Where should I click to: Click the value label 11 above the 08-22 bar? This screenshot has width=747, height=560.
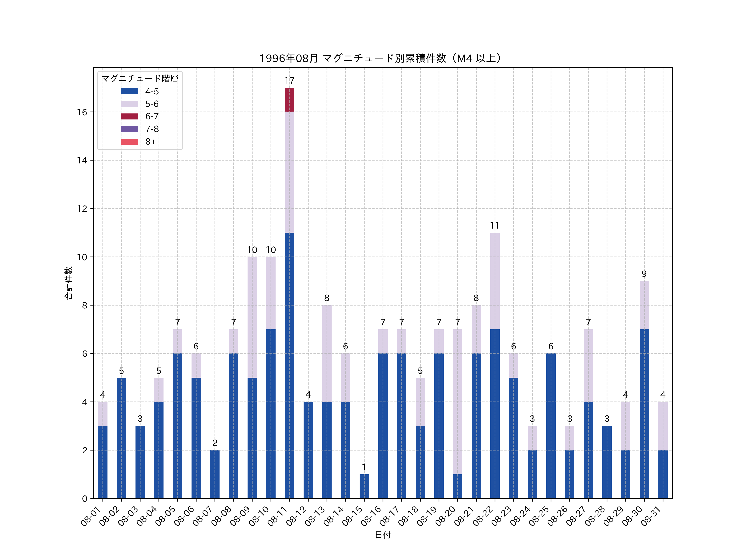pyautogui.click(x=495, y=225)
